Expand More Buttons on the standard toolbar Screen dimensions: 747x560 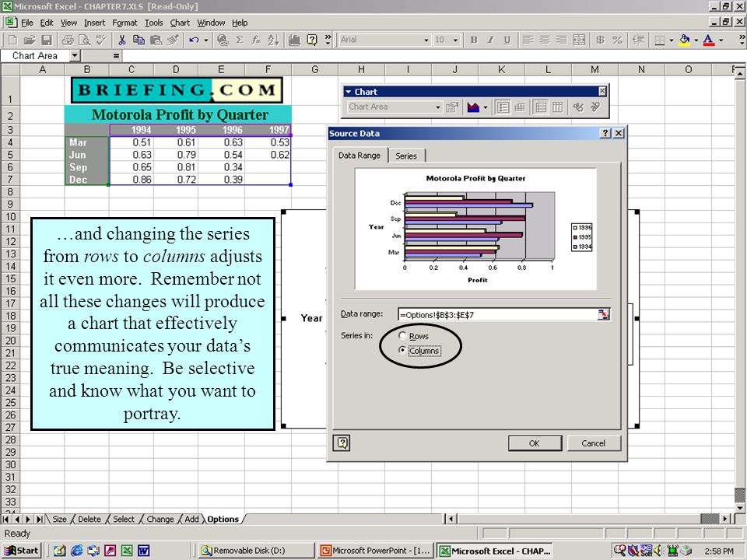point(328,40)
